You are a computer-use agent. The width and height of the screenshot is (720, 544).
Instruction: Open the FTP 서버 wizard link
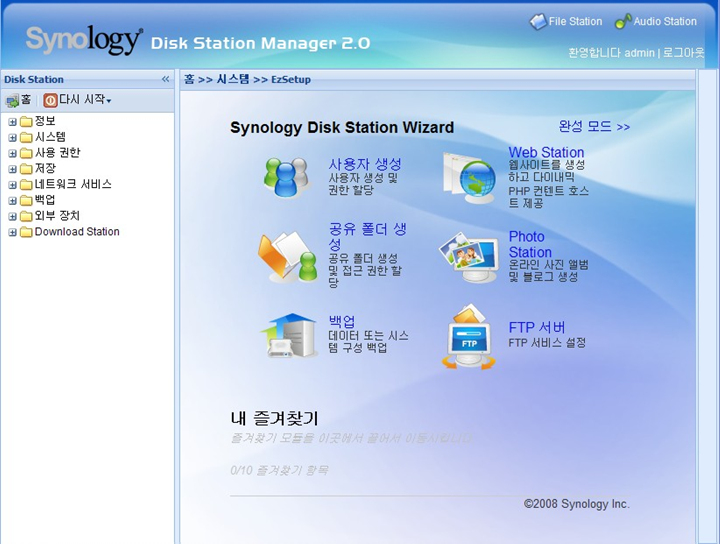(x=537, y=327)
